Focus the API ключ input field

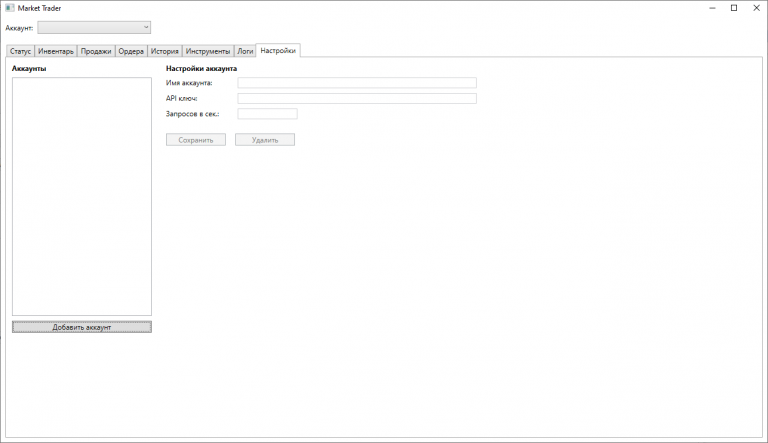tap(357, 98)
